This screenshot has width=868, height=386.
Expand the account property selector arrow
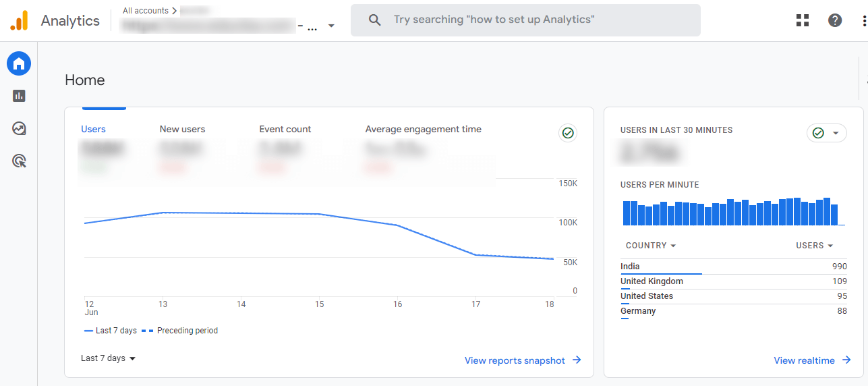click(x=331, y=26)
